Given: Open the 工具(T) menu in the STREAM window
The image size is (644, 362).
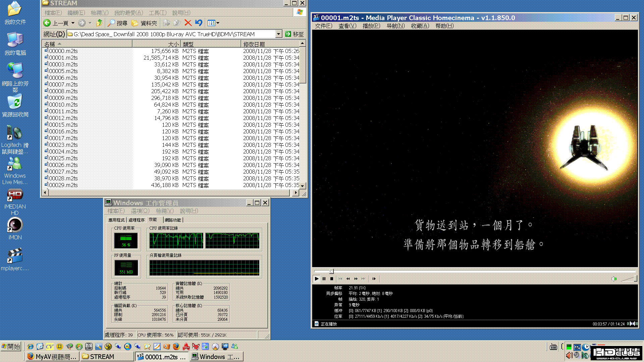Looking at the screenshot, I should [x=158, y=13].
